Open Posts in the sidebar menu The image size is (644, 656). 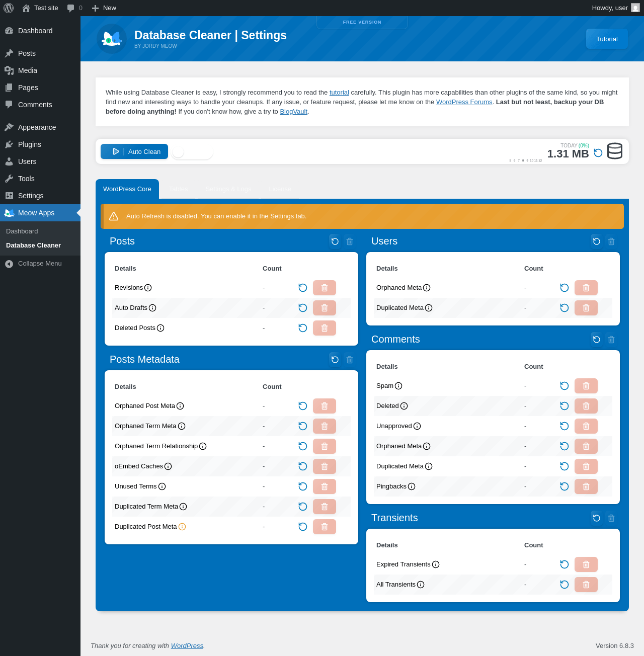click(x=40, y=53)
